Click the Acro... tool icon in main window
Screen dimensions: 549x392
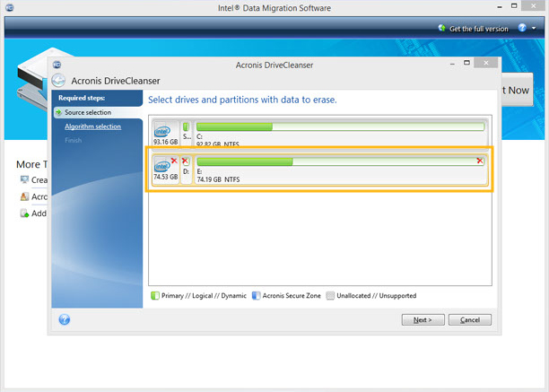tap(24, 196)
